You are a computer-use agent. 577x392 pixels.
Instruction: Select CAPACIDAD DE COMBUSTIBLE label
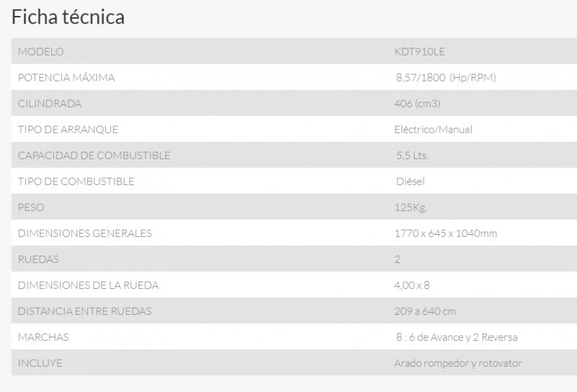coord(94,156)
